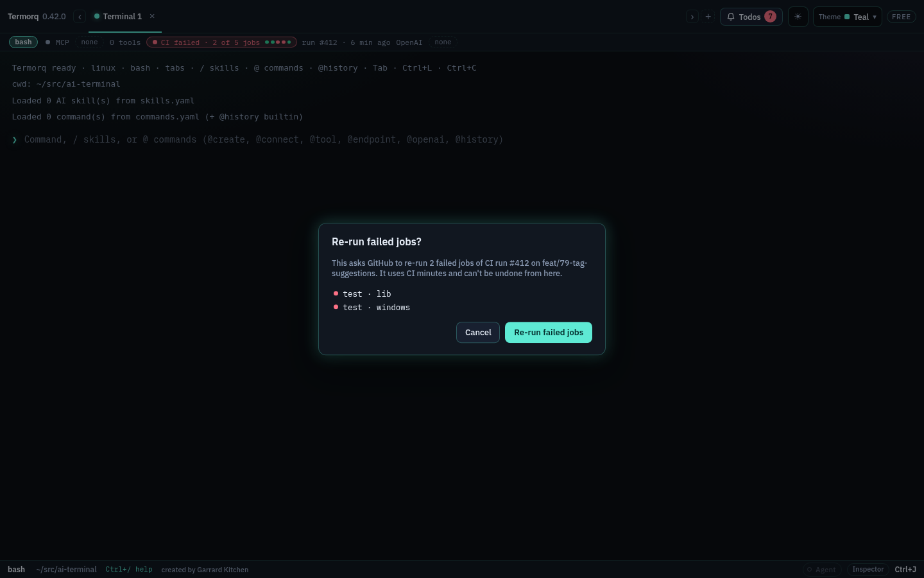Click the red Todos count badge
The height and width of the screenshot is (578, 924).
(x=770, y=17)
